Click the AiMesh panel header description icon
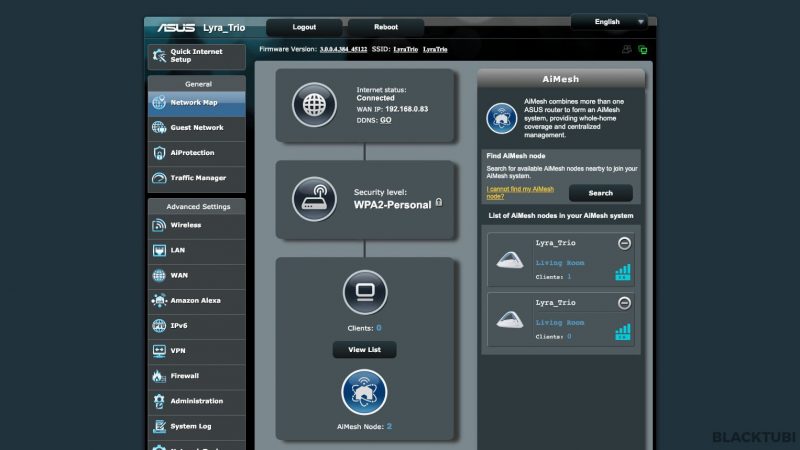Viewport: 800px width, 450px height. [502, 118]
